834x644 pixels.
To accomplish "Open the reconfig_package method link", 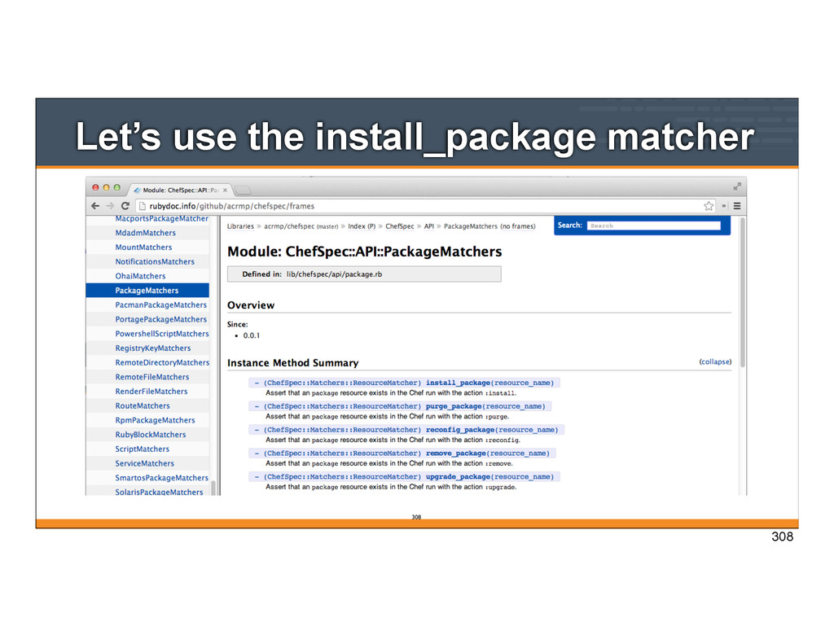I will click(x=460, y=429).
